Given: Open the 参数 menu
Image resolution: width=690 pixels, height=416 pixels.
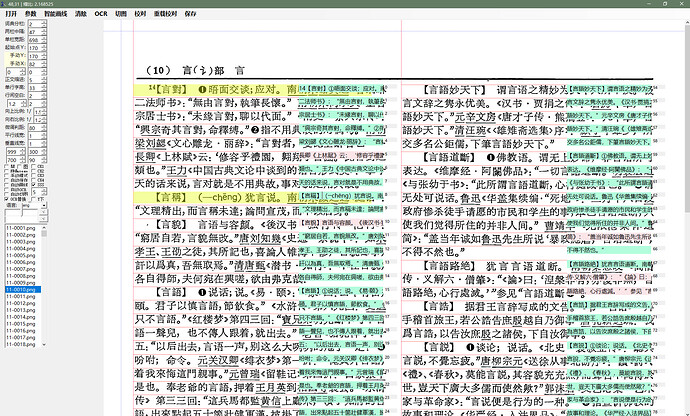Looking at the screenshot, I should coord(31,14).
